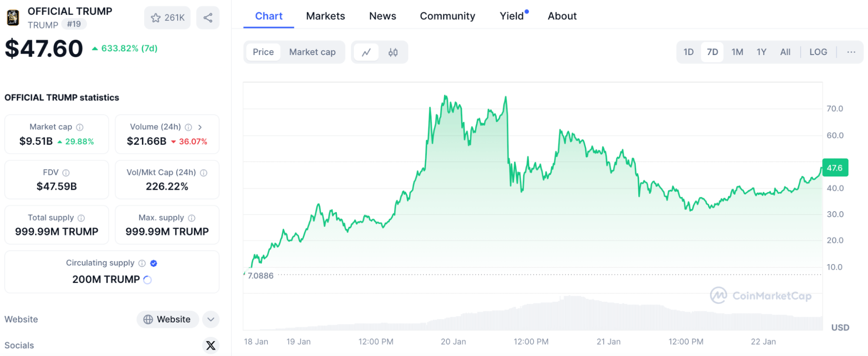Image resolution: width=868 pixels, height=356 pixels.
Task: Add TRUMP to watchlist with star icon
Action: click(167, 18)
